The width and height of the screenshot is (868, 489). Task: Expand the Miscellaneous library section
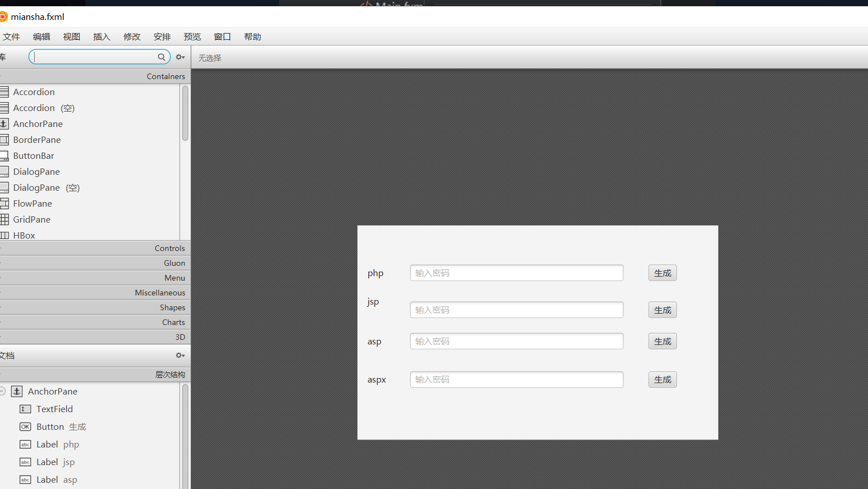click(95, 293)
